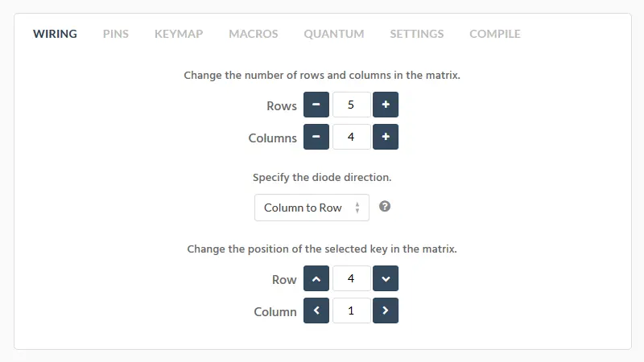Decrease the number of Rows with minus

click(316, 105)
